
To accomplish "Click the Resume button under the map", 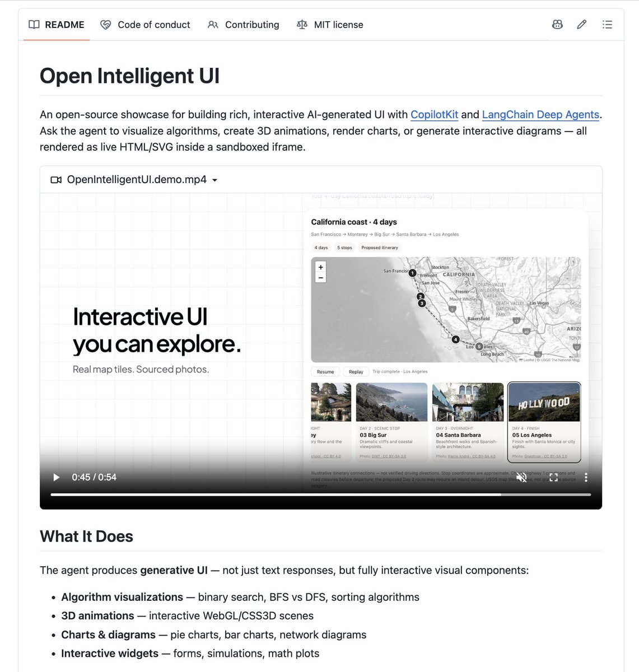I will (325, 371).
